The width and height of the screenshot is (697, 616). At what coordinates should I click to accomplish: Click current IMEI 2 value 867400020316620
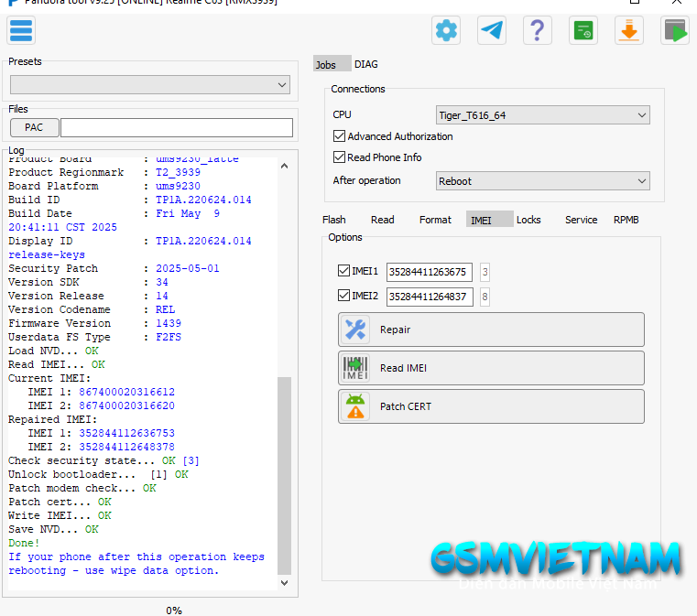tap(126, 405)
